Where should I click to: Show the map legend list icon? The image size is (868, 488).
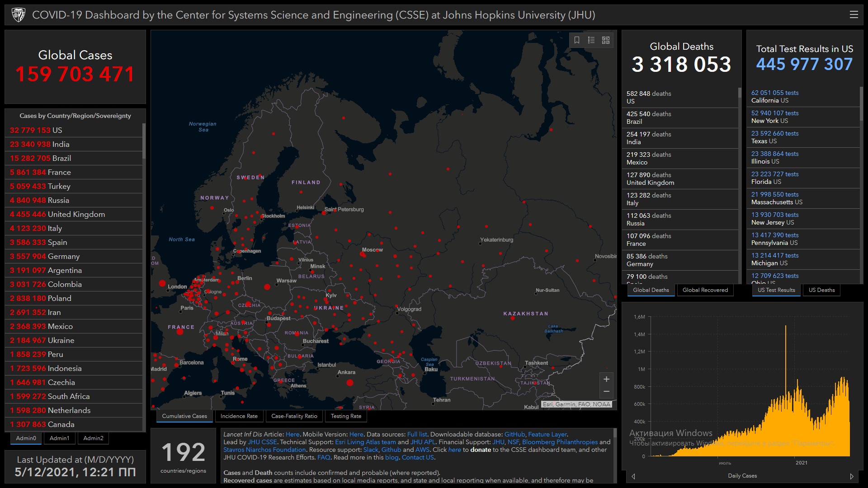[591, 40]
